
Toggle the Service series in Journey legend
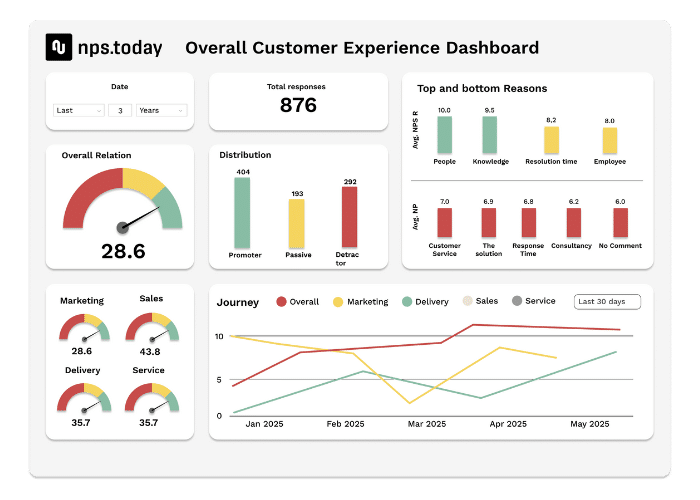[534, 301]
